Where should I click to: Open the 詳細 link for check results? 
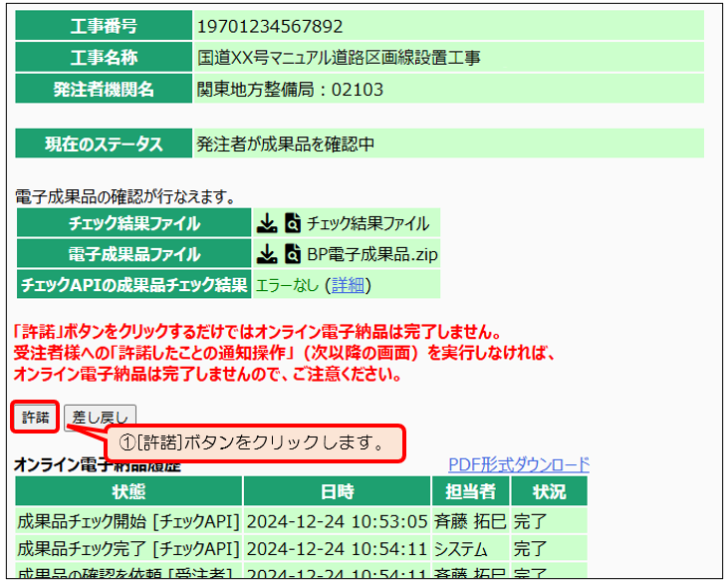pyautogui.click(x=349, y=285)
